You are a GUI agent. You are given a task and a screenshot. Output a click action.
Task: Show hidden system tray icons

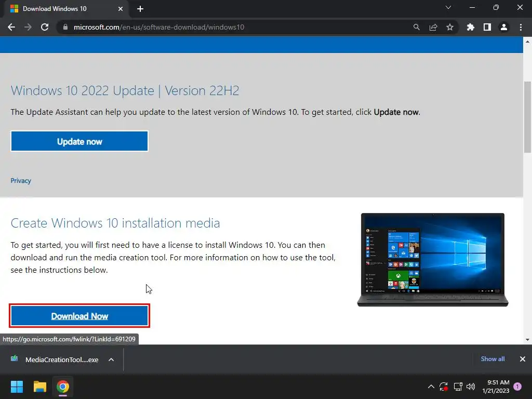[431, 387]
